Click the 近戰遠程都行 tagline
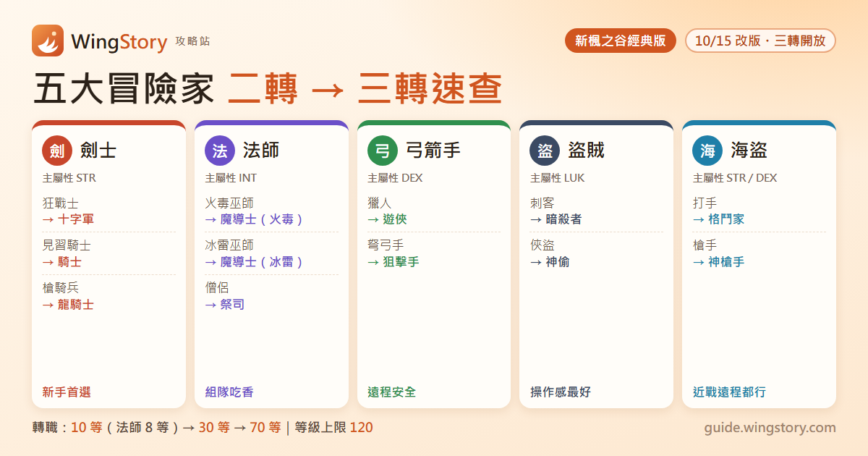Screen dimensions: 868x456 pyautogui.click(x=729, y=392)
